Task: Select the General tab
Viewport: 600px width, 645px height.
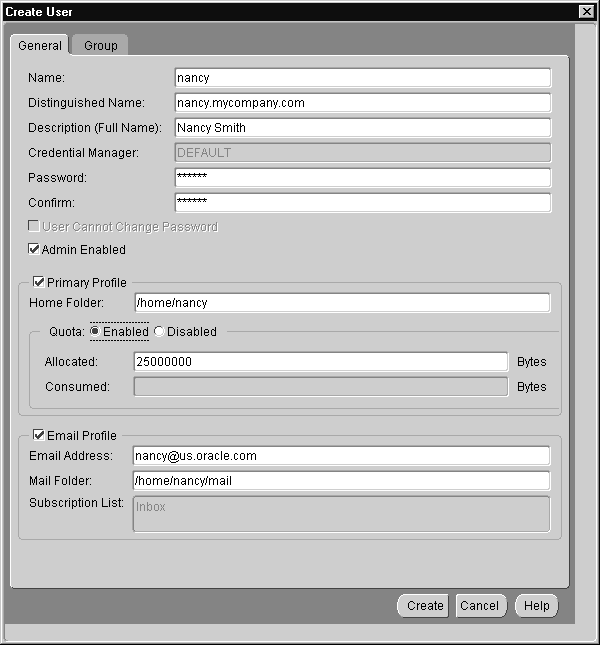Action: click(x=40, y=45)
